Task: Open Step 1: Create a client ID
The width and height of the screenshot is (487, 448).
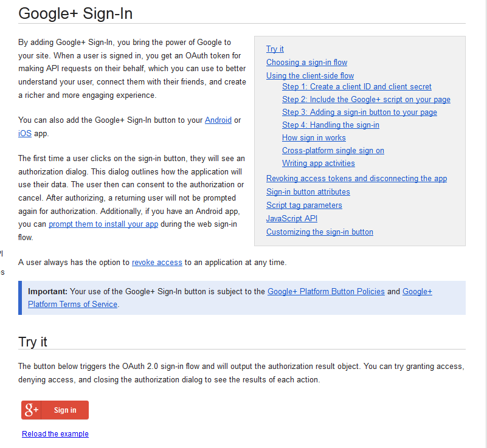Action: click(356, 86)
